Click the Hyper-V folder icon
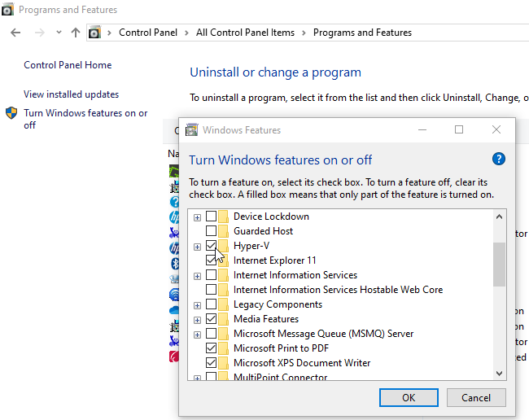 [223, 246]
